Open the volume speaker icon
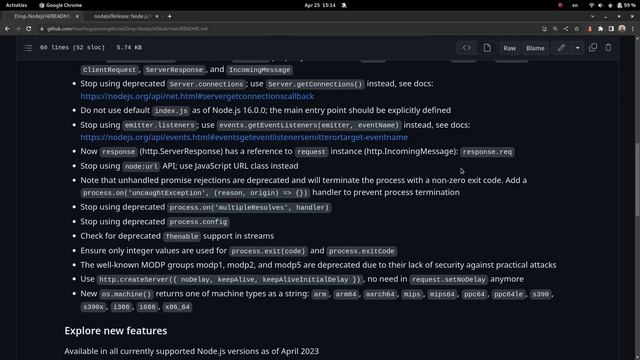Image resolution: width=640 pixels, height=360 pixels. point(600,5)
